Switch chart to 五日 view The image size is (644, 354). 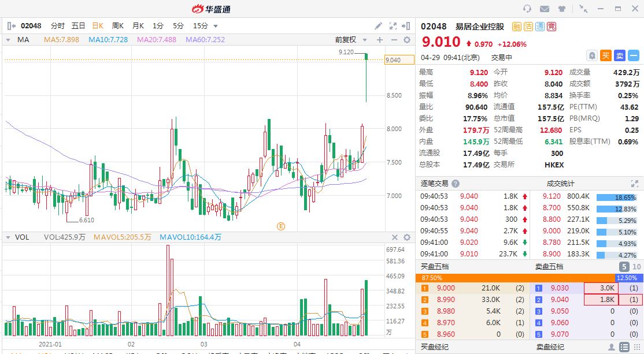pyautogui.click(x=78, y=26)
